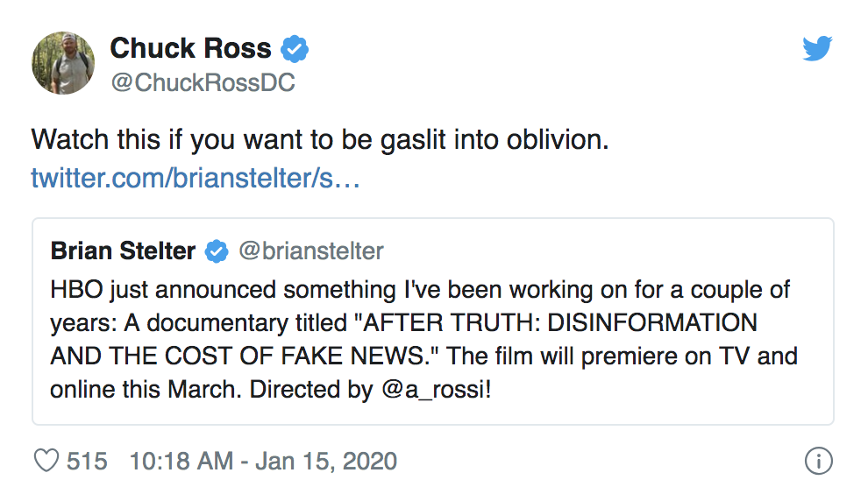The height and width of the screenshot is (494, 868).
Task: Click 'online this March' in quoted tweet
Action: tap(146, 390)
